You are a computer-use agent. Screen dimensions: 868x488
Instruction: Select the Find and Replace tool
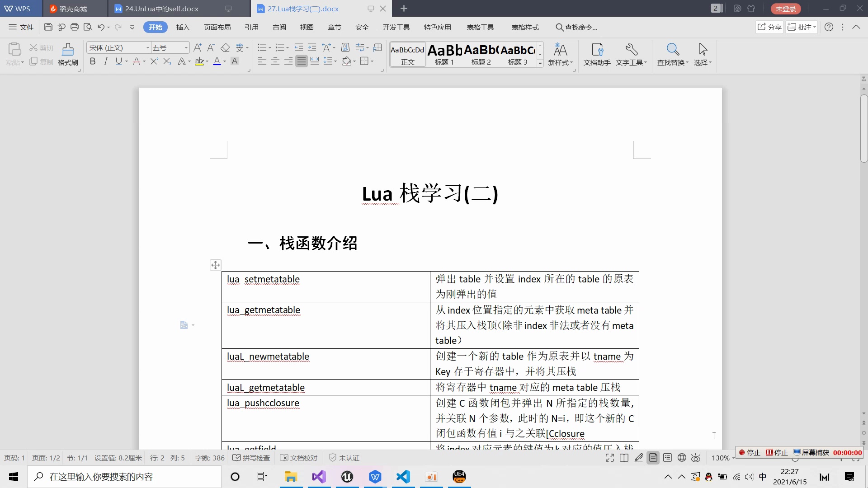(673, 54)
